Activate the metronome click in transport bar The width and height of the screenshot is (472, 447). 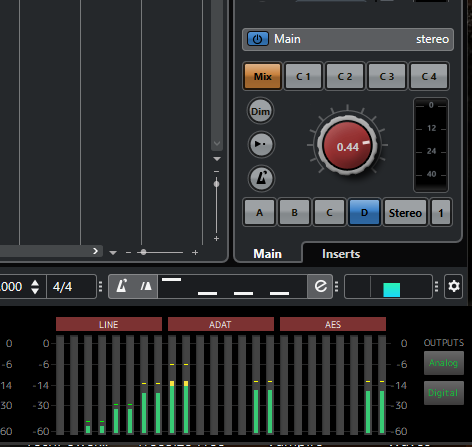click(x=122, y=286)
